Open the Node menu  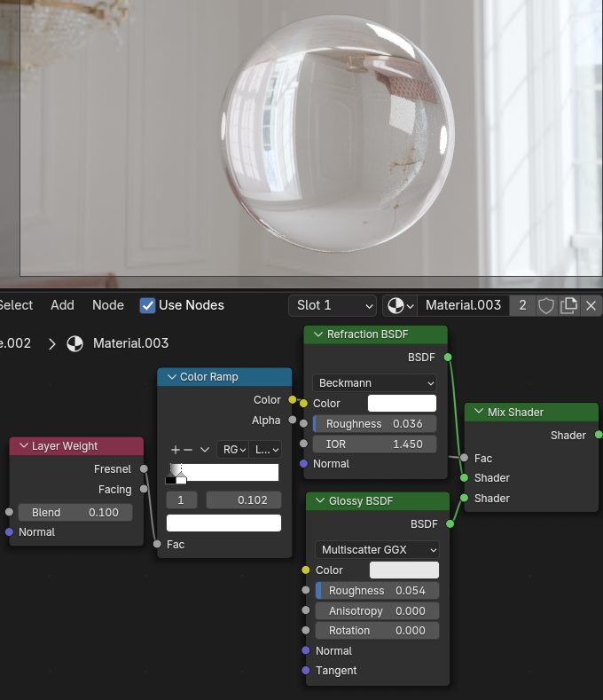coord(108,305)
